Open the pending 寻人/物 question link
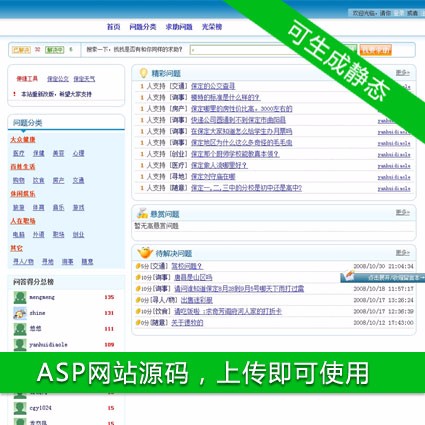This screenshot has height=425, width=425. pyautogui.click(x=197, y=300)
